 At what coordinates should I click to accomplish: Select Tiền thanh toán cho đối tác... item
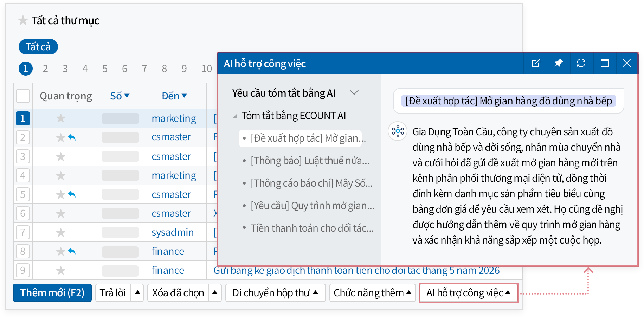point(312,228)
